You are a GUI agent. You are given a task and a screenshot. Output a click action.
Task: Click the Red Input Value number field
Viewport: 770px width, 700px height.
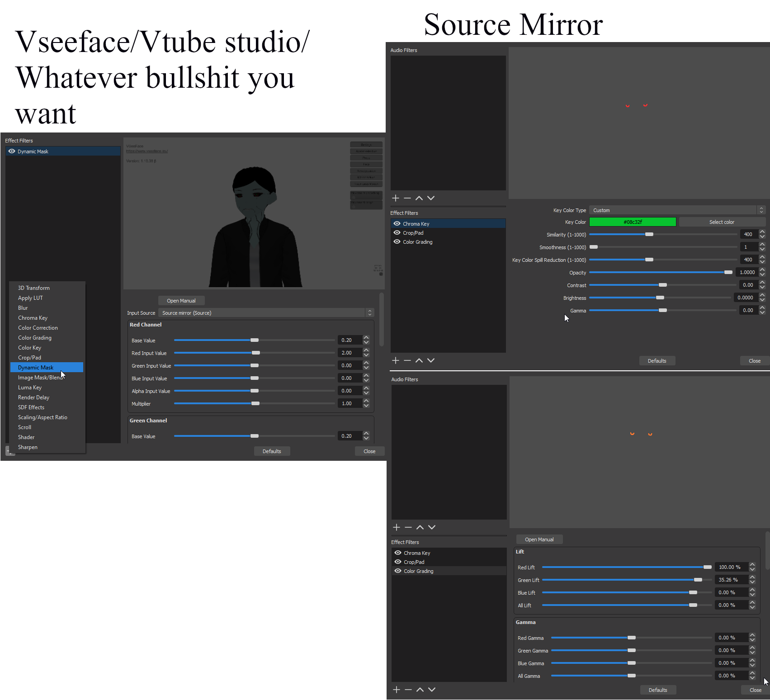[350, 353]
